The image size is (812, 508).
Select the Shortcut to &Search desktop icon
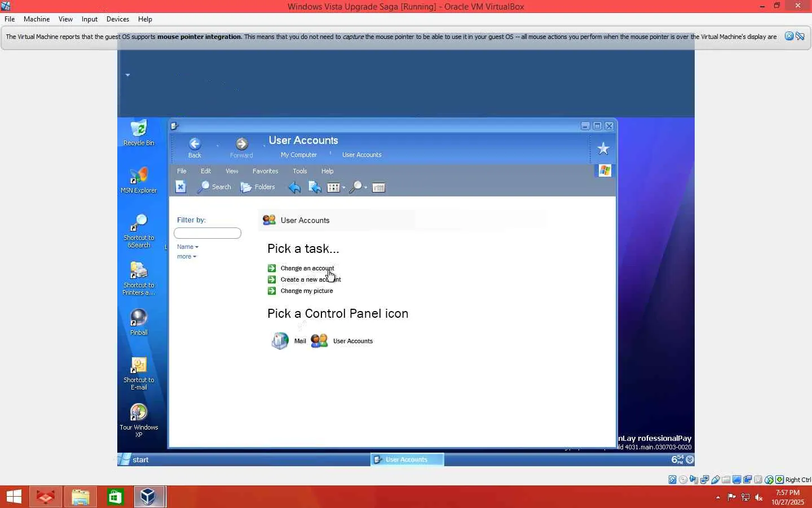click(139, 231)
